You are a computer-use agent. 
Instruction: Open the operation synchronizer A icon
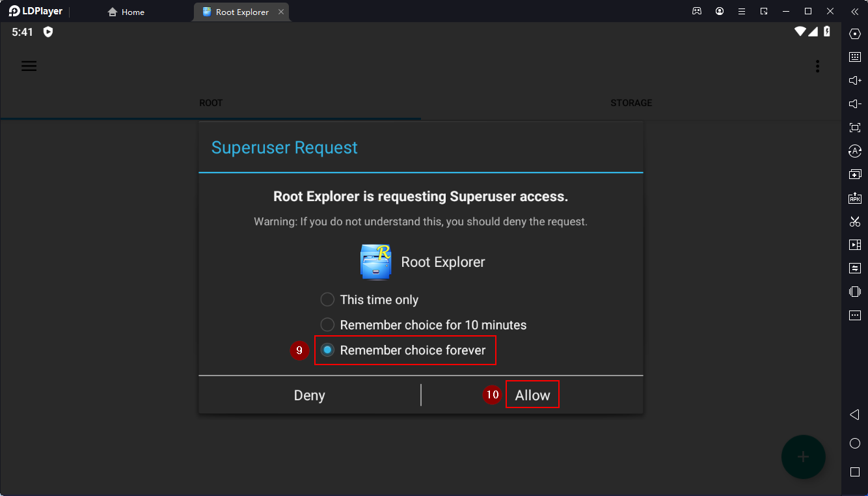855,151
